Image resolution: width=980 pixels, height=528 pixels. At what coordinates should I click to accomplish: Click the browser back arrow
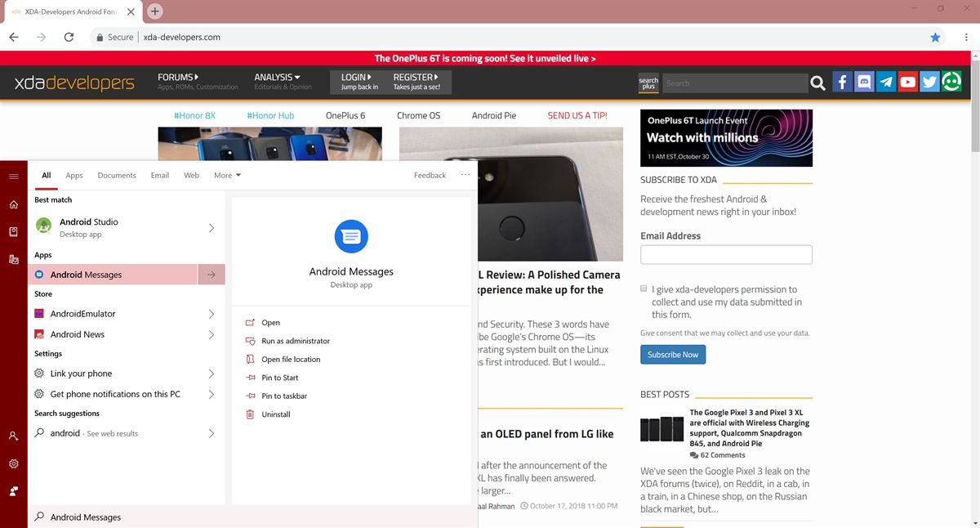(x=13, y=36)
